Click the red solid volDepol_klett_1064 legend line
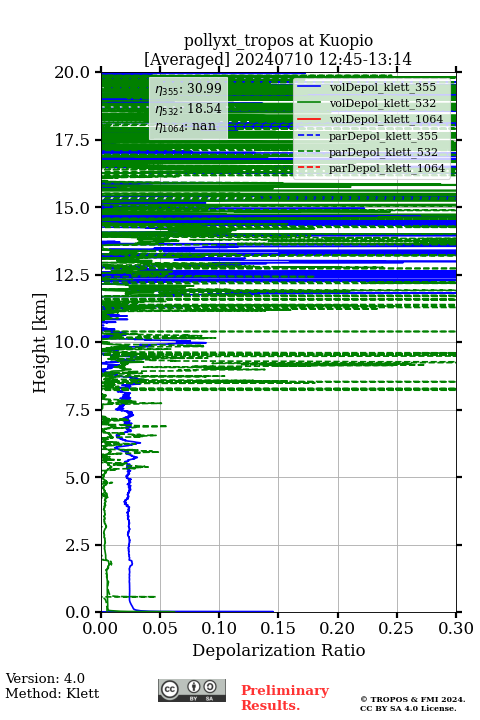 [x=309, y=119]
